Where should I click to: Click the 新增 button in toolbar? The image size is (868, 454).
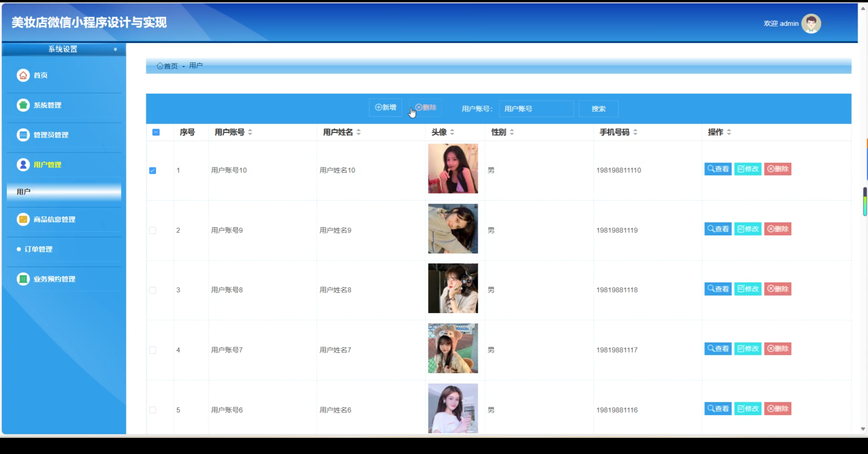[386, 107]
